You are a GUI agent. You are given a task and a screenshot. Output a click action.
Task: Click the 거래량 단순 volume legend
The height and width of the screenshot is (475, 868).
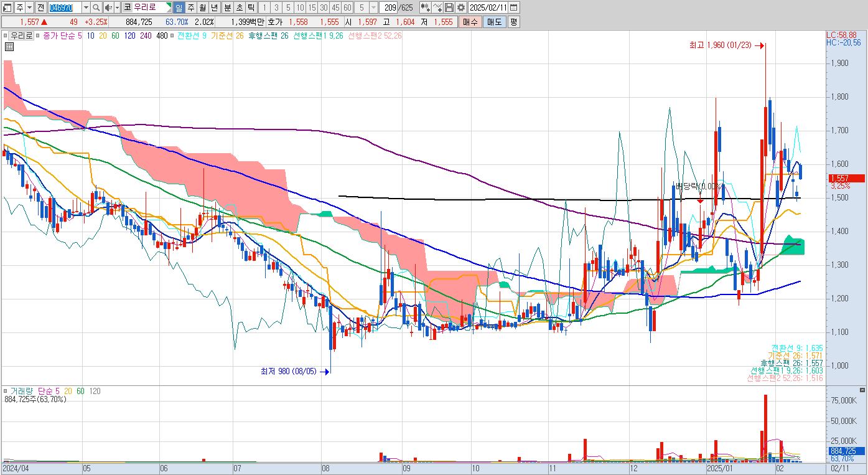tap(34, 391)
